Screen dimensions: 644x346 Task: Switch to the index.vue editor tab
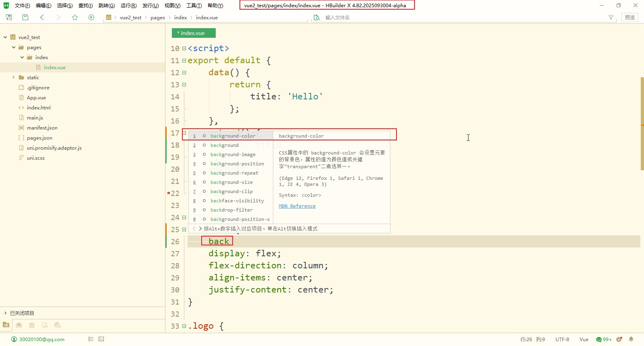click(194, 33)
